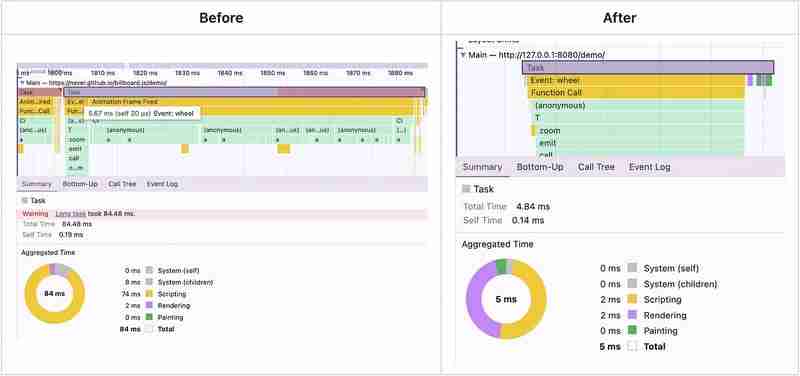Click the Total Time value 4.84 ms
This screenshot has width=800, height=376.
coord(533,207)
